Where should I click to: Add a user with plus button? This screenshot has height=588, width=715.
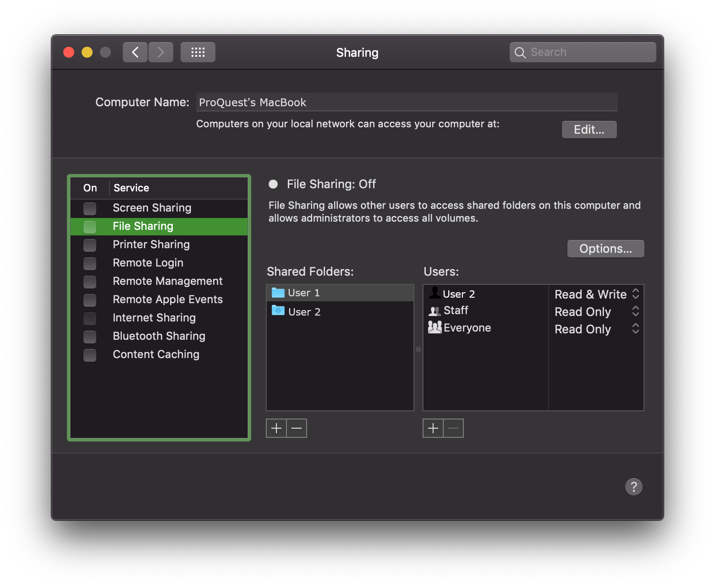433,428
